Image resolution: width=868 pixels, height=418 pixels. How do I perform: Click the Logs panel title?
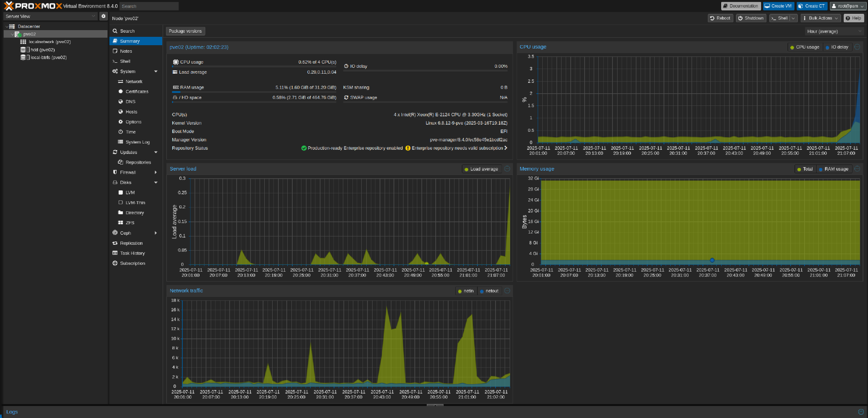coord(12,412)
